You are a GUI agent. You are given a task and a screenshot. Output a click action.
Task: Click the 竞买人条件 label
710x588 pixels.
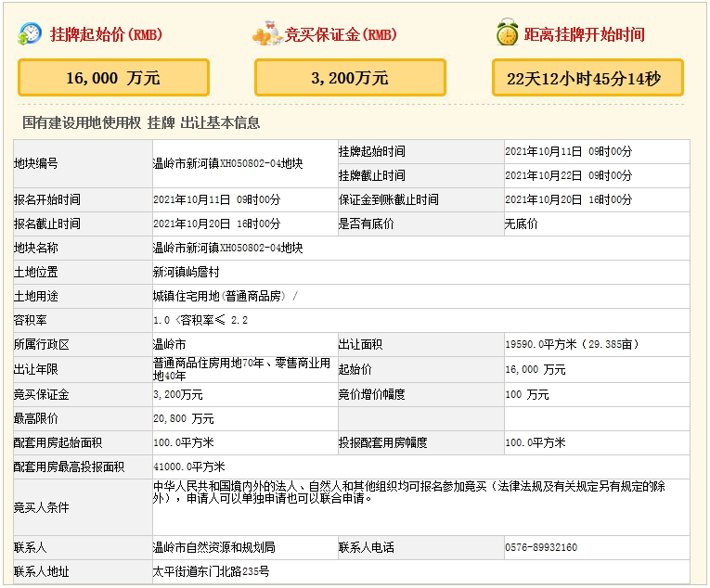tap(42, 507)
